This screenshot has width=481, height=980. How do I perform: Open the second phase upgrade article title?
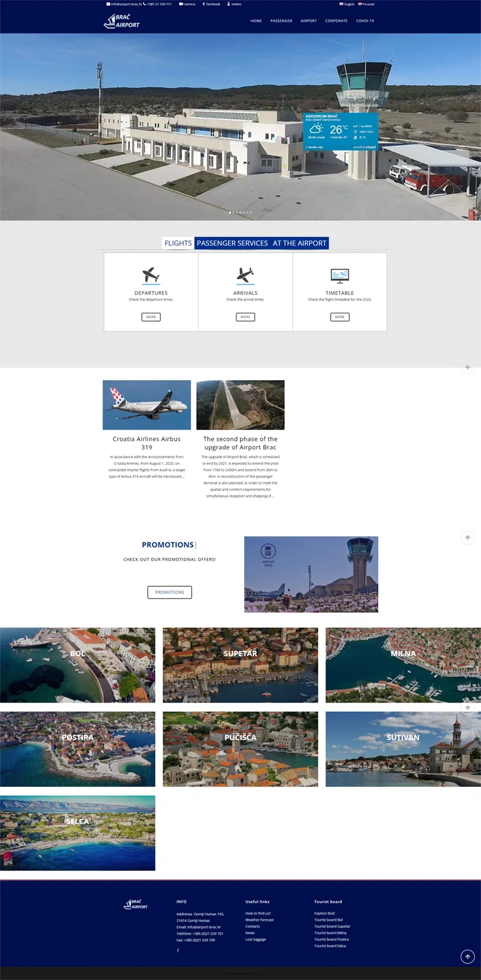[x=241, y=443]
